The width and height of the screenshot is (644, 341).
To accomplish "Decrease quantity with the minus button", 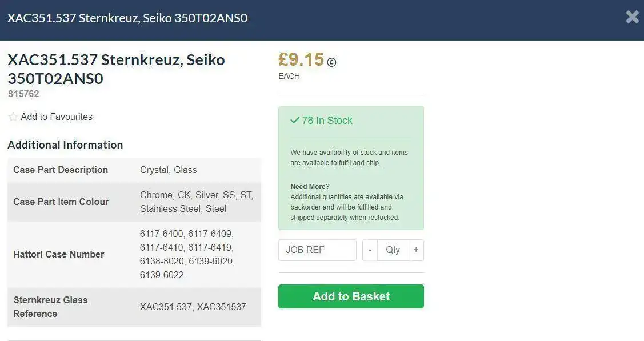I will [x=370, y=250].
